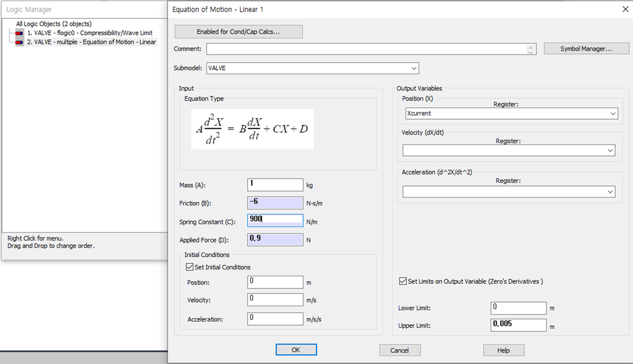633x364 pixels.
Task: Click the initial Acceleration input field
Action: (275, 319)
